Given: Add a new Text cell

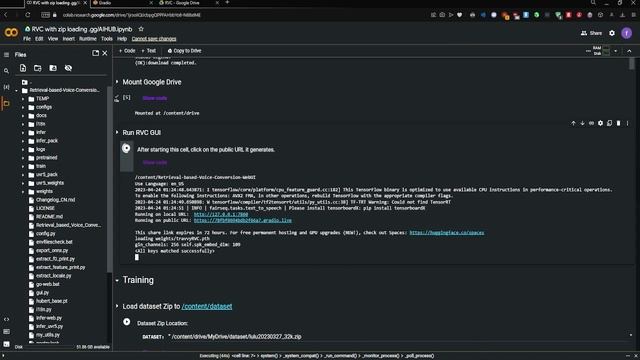Looking at the screenshot, I should point(149,51).
